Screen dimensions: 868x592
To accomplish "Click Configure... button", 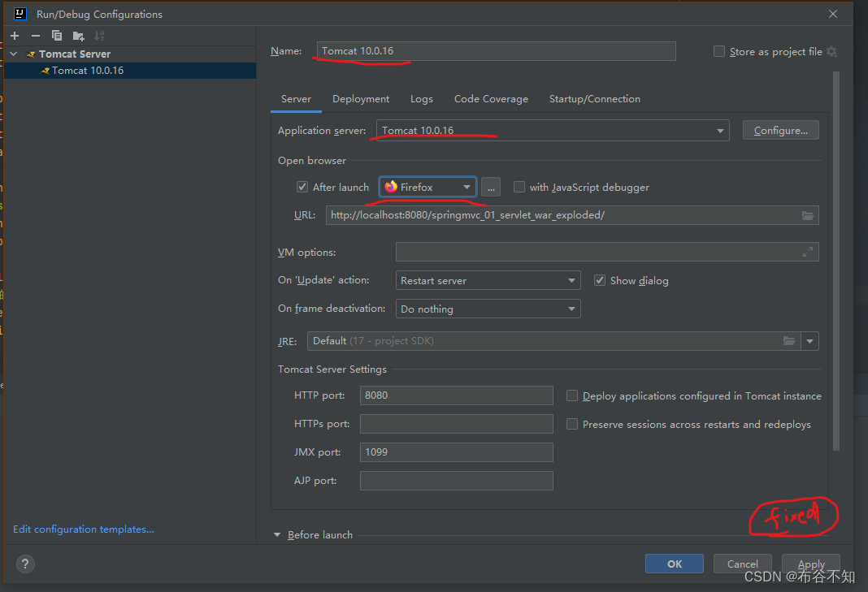I will [x=780, y=131].
